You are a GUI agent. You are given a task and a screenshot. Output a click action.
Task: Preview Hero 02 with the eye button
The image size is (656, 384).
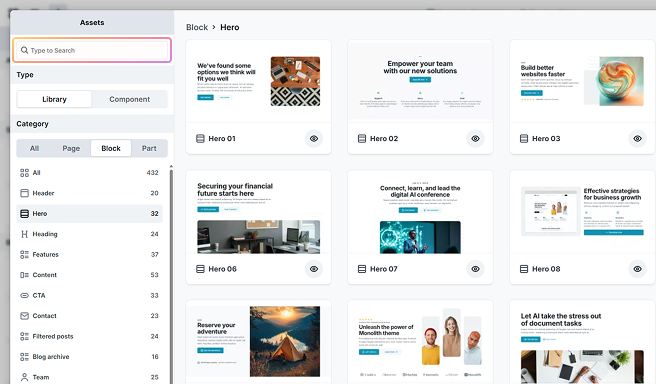pos(475,138)
